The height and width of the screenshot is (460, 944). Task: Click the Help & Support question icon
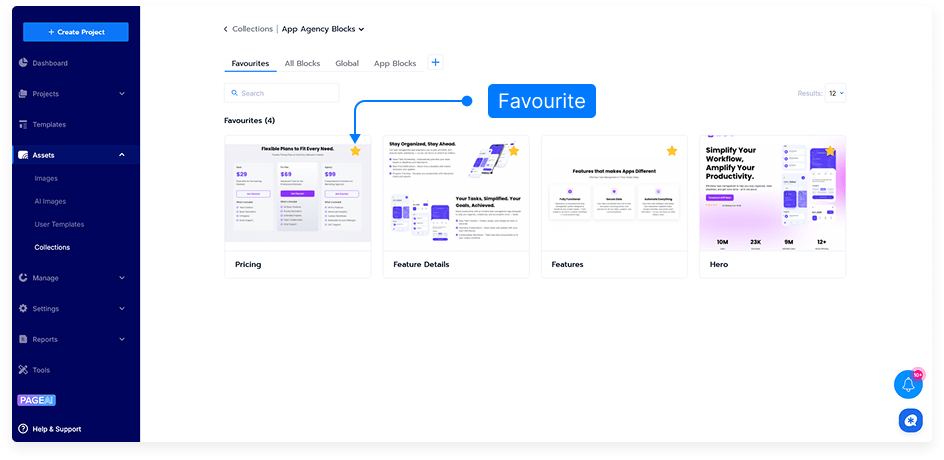coord(23,429)
